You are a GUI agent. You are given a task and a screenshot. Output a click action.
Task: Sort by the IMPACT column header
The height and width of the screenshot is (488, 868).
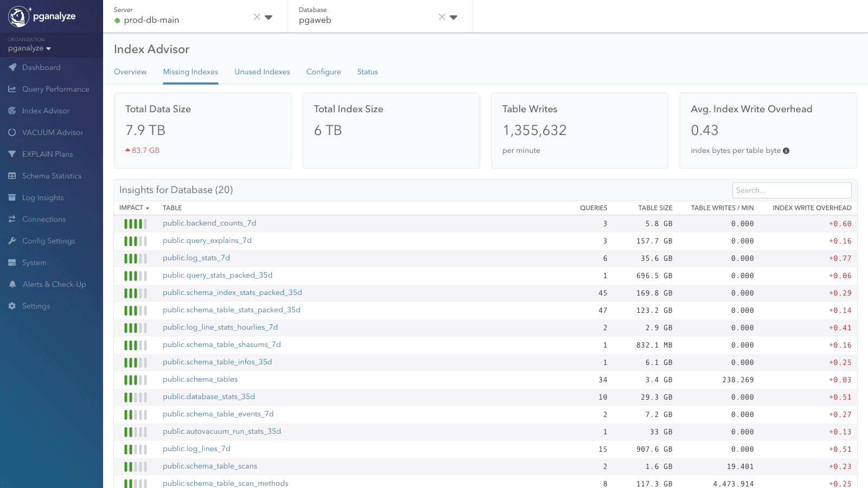133,208
